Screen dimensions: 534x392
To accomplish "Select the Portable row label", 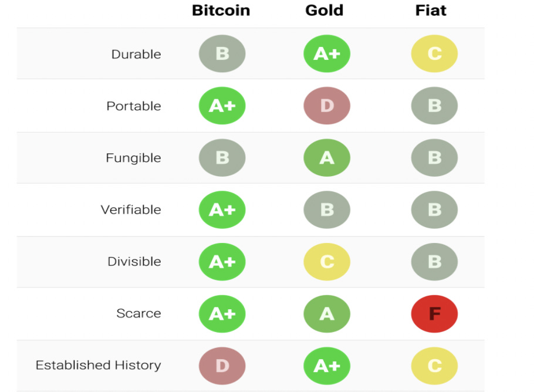I will coord(134,106).
